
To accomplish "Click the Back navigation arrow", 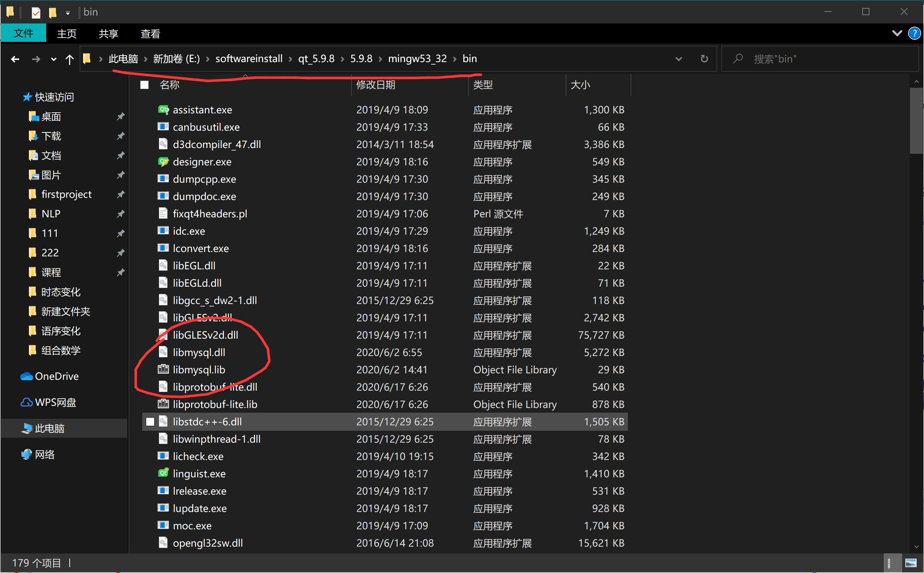I will point(15,59).
